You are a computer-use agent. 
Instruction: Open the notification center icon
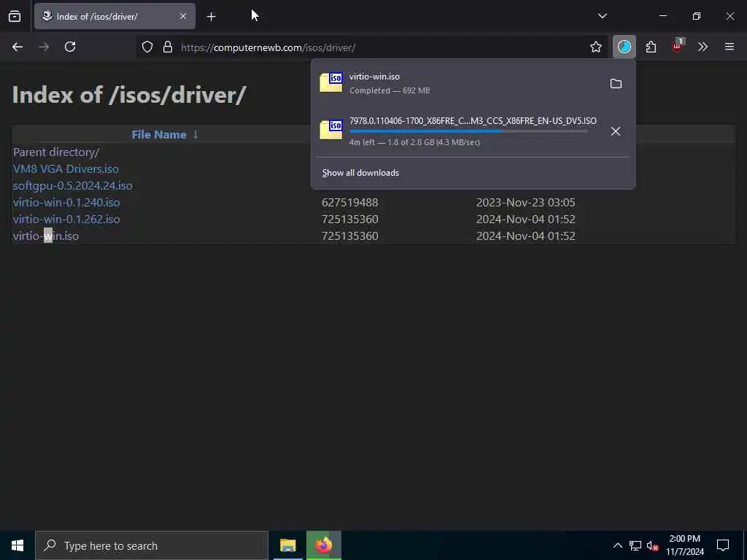click(723, 545)
